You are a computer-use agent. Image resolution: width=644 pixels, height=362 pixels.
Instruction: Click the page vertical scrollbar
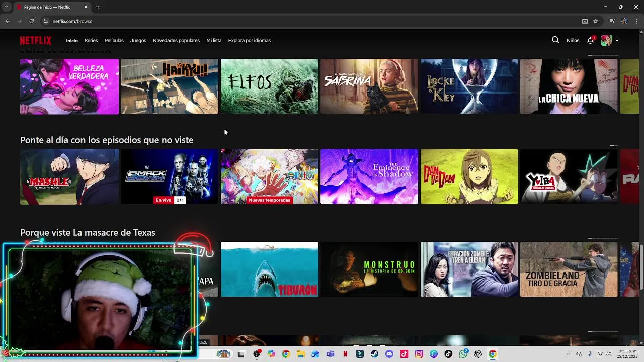tap(641, 266)
